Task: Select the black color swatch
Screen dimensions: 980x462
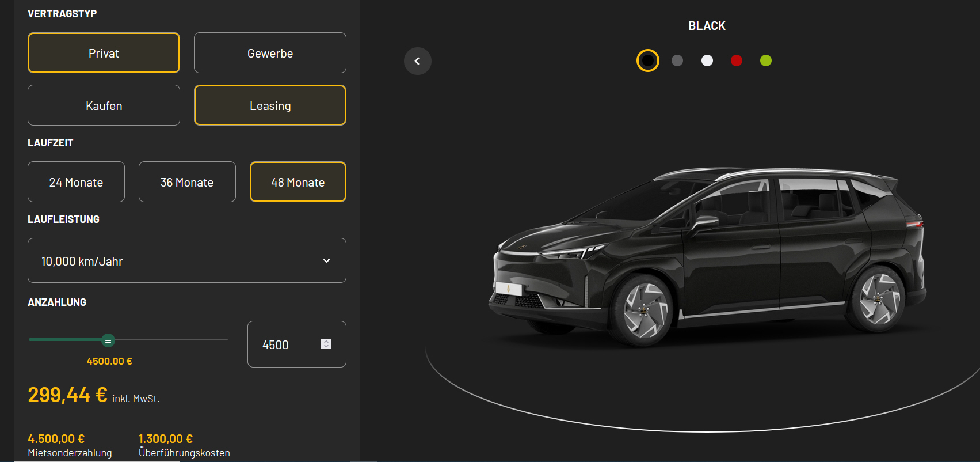Action: 647,60
